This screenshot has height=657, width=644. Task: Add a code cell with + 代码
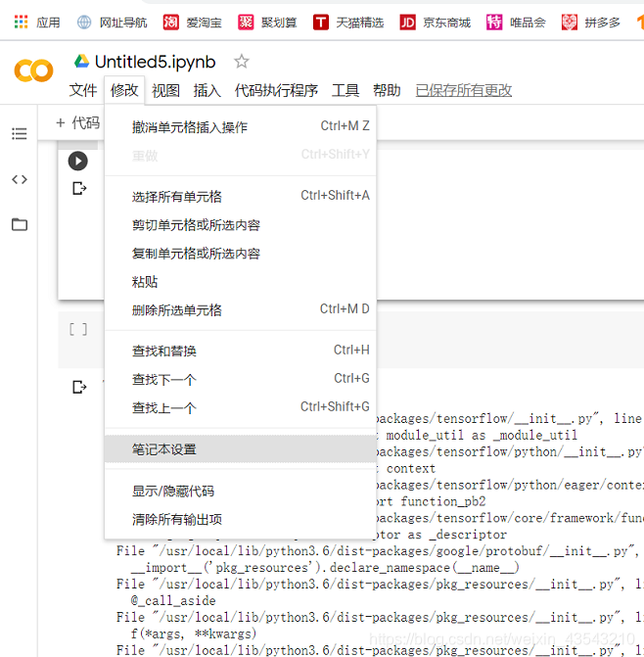pos(78,122)
